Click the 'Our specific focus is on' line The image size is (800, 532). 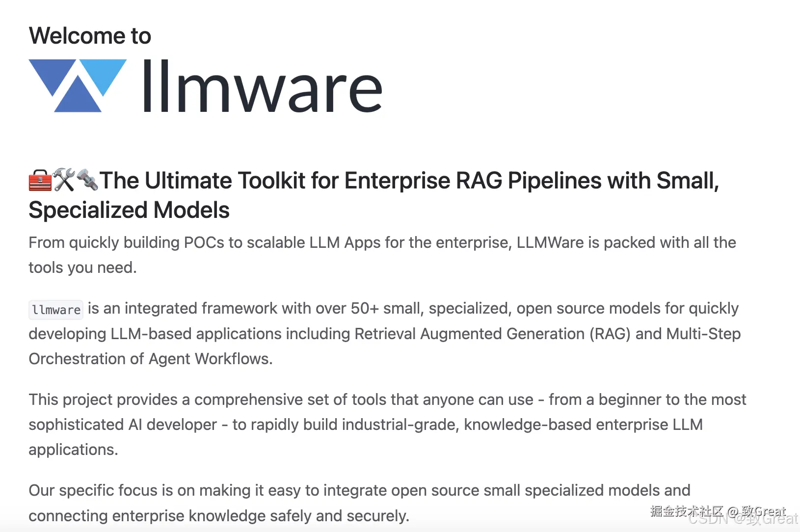(359, 490)
